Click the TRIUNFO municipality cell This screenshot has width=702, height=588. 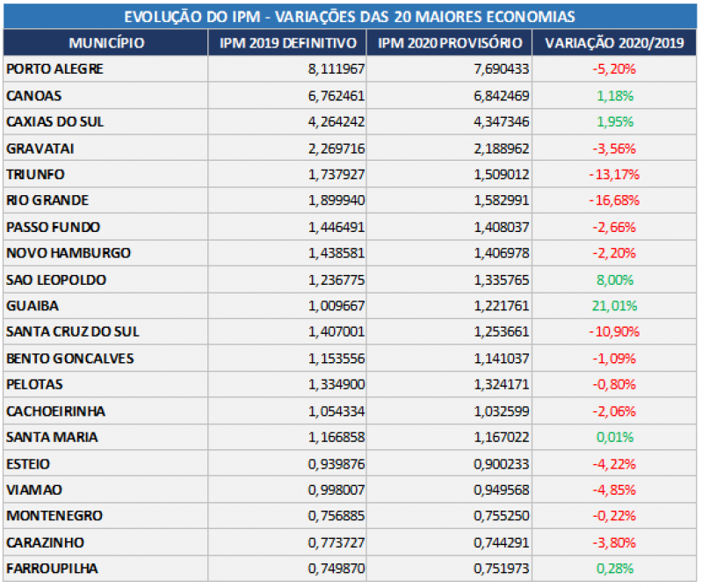[35, 174]
